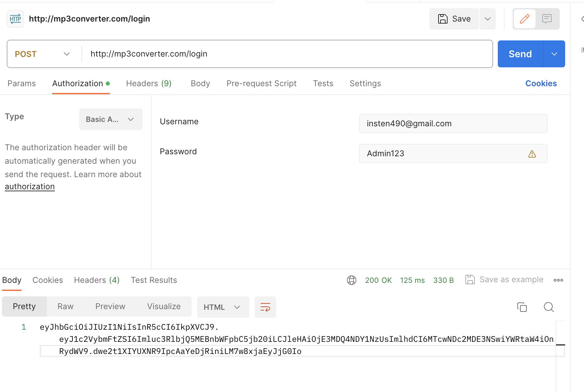This screenshot has width=584, height=392.
Task: Switch to the Headers (9) tab
Action: 149,84
